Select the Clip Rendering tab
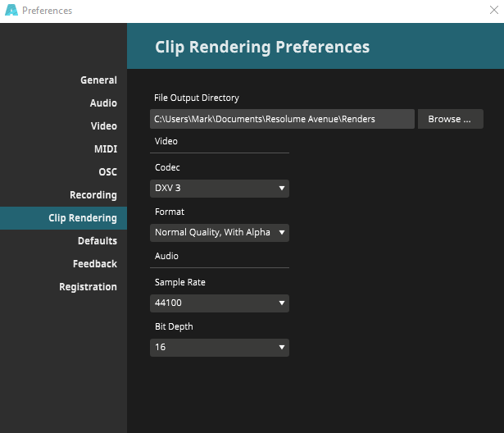 (x=63, y=218)
